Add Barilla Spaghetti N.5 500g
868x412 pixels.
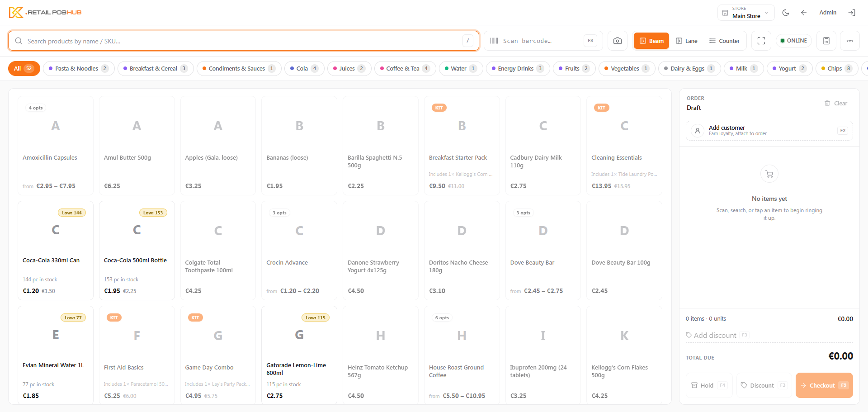click(381, 146)
